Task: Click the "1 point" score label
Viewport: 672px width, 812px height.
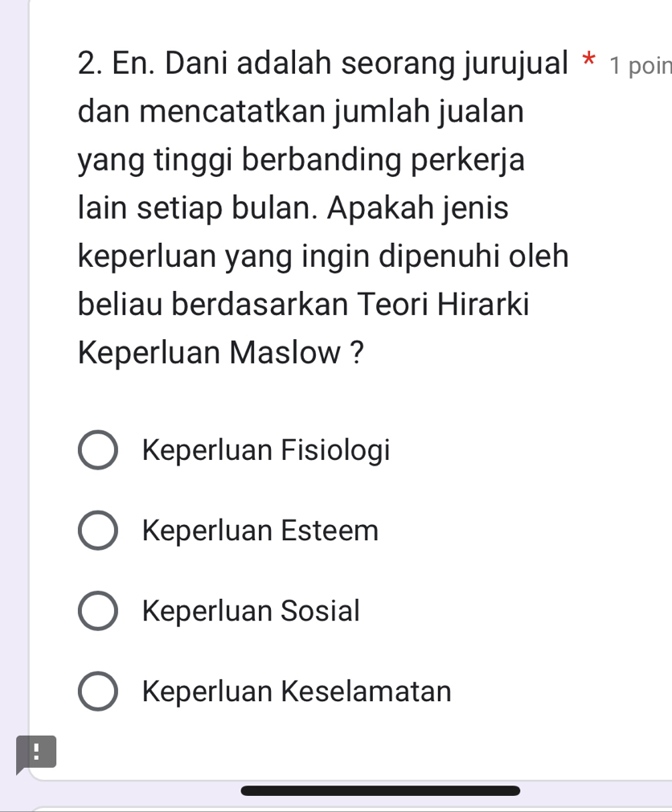Action: [x=640, y=66]
